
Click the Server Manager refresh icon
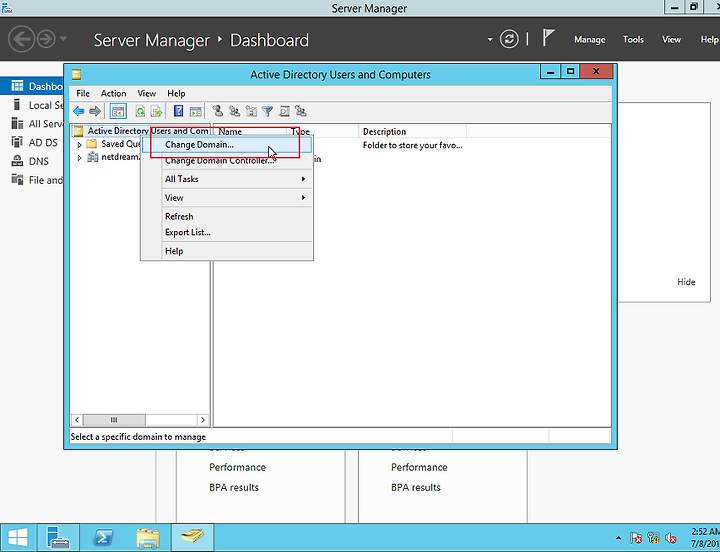coord(509,39)
